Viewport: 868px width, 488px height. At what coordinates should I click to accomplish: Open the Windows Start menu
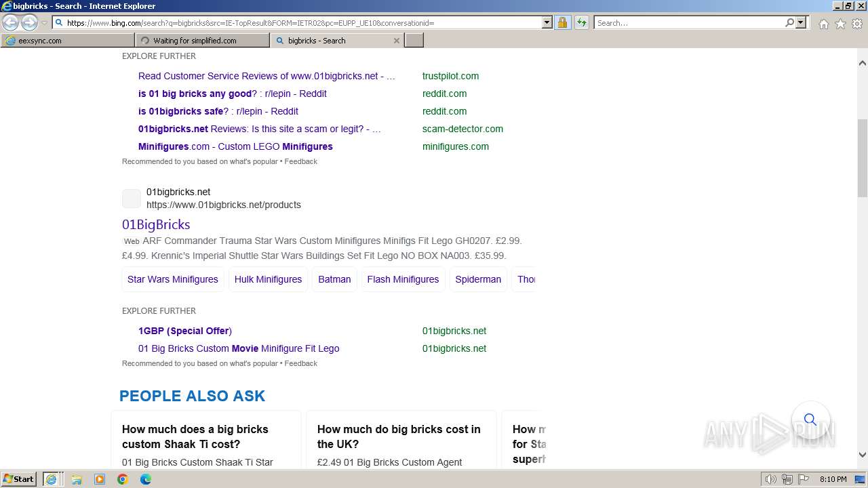click(19, 479)
